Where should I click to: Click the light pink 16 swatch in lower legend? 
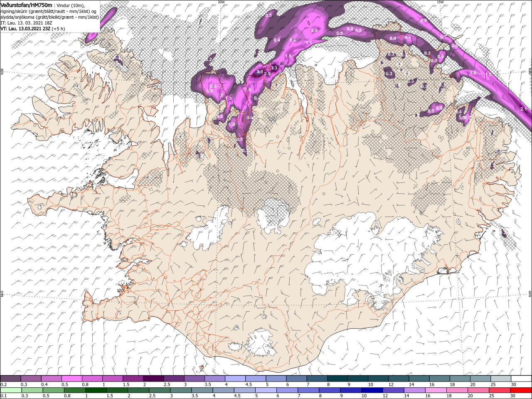(x=435, y=390)
